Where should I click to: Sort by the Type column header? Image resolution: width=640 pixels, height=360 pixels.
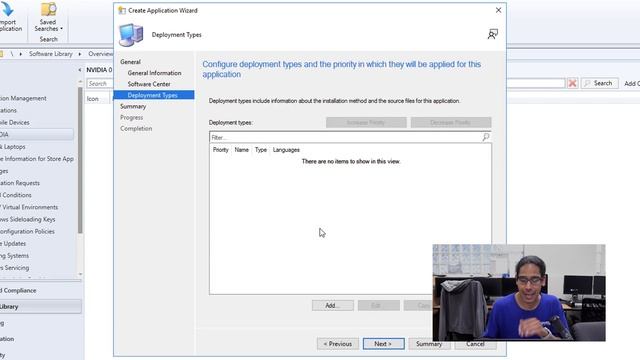(261, 150)
